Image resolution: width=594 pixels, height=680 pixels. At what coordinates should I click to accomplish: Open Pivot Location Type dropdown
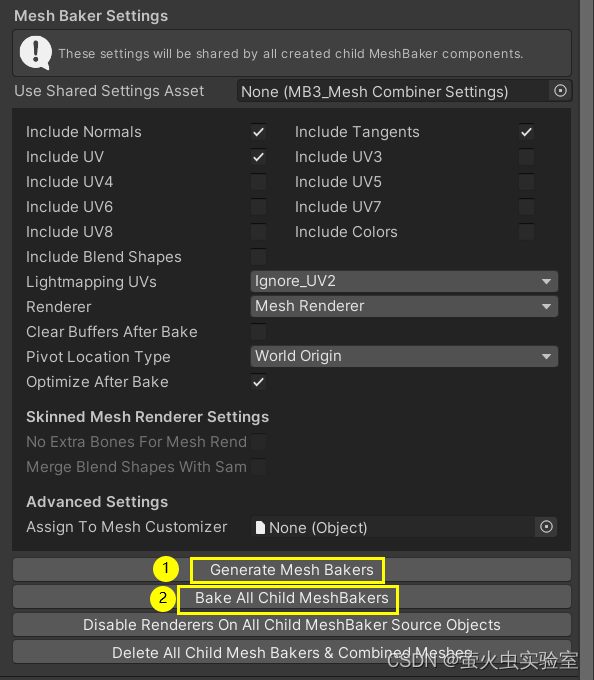(x=404, y=356)
